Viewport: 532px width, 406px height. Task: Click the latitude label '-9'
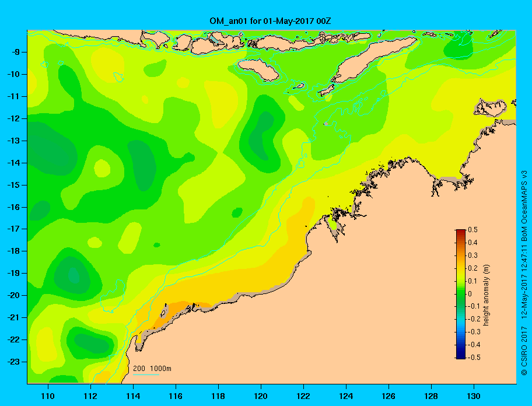tap(16, 52)
